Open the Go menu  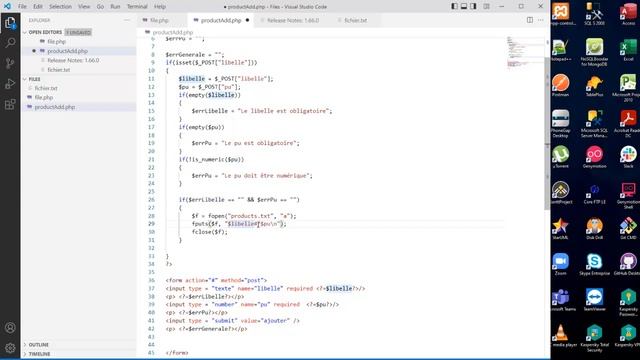(x=100, y=7)
